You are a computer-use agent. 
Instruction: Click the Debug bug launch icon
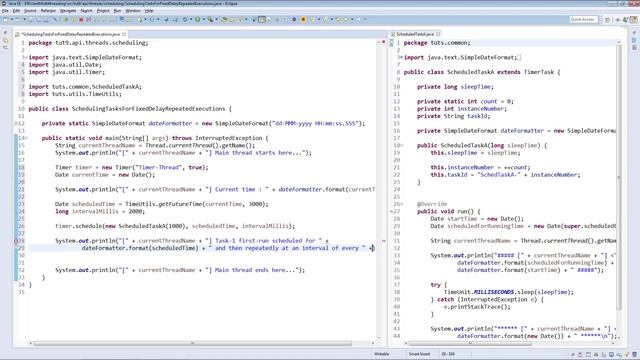tap(185, 19)
